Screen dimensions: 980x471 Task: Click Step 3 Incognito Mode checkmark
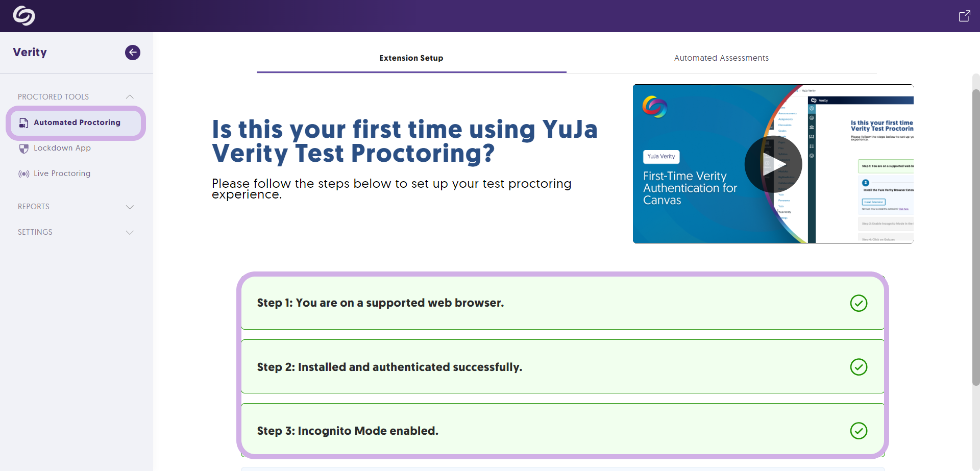tap(859, 431)
